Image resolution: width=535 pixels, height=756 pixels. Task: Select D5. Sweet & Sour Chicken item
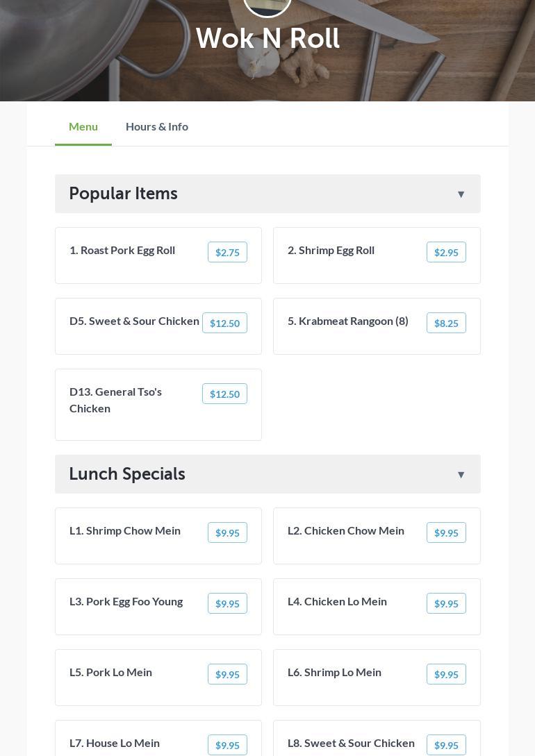click(134, 321)
